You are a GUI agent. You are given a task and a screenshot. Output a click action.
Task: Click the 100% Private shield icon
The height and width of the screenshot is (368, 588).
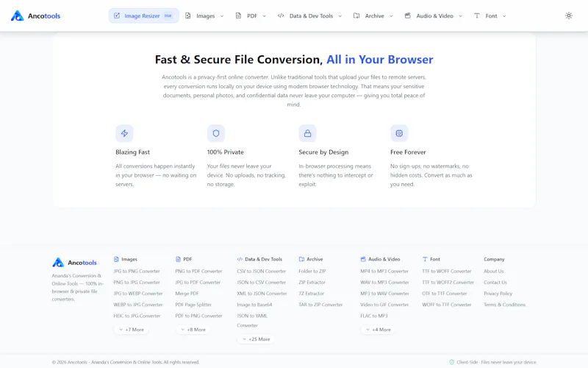pyautogui.click(x=216, y=133)
